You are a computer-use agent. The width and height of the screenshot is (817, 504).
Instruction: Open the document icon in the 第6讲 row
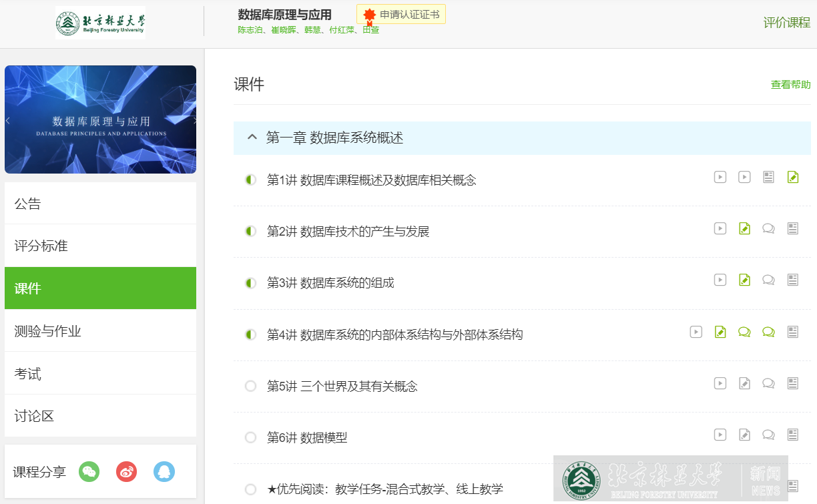point(793,435)
